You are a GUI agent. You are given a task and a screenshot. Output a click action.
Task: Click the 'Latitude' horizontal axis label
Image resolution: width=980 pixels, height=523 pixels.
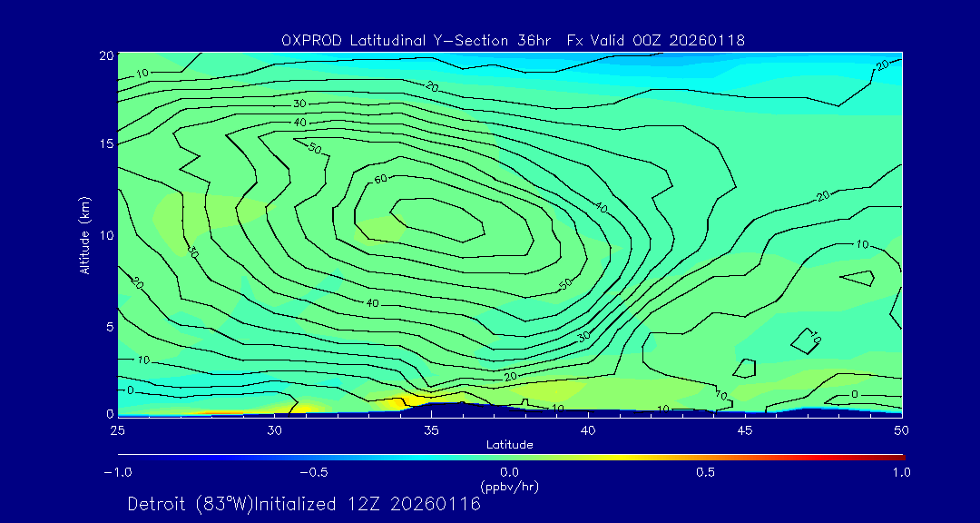pos(509,445)
